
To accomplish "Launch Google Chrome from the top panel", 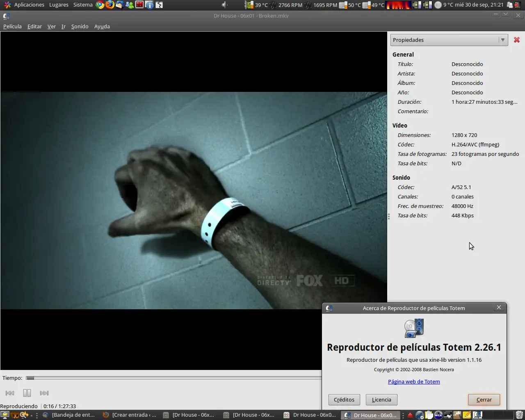I will 100,5.
